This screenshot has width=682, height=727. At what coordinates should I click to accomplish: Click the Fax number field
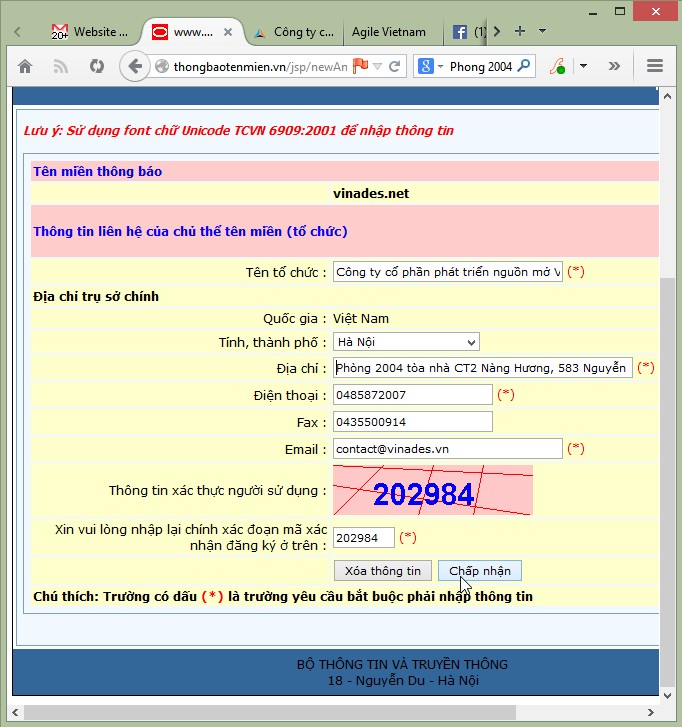[x=412, y=422]
